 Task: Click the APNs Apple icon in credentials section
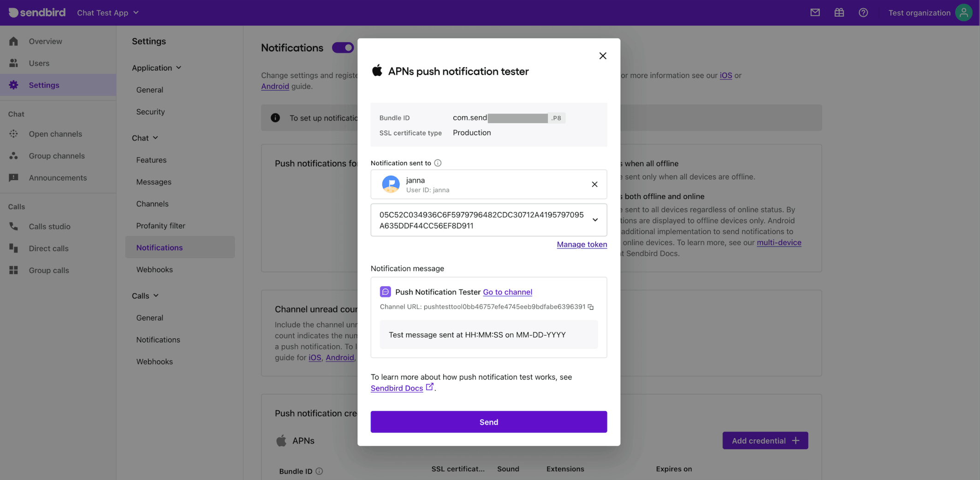coord(281,441)
